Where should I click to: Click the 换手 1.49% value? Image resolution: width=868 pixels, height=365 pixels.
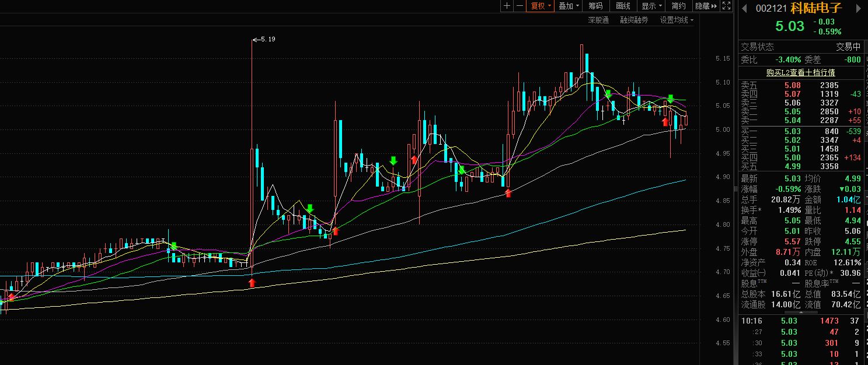pos(790,210)
